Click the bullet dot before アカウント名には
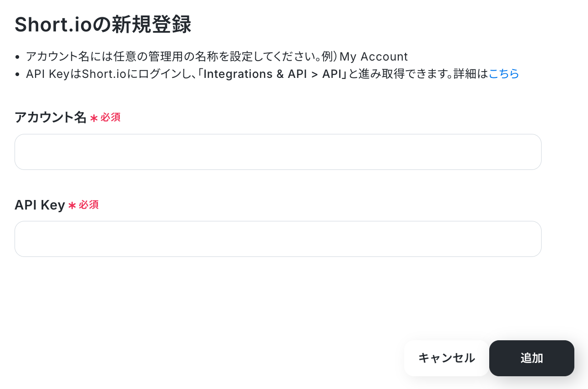 pyautogui.click(x=17, y=57)
